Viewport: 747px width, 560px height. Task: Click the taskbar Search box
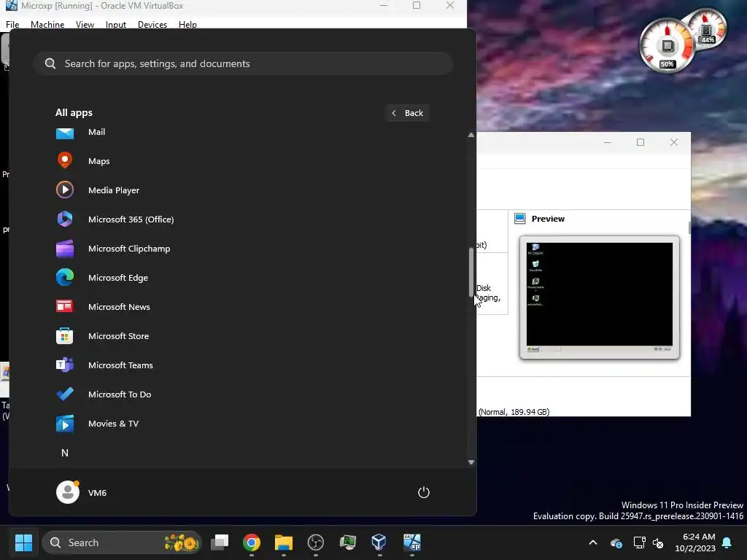122,542
